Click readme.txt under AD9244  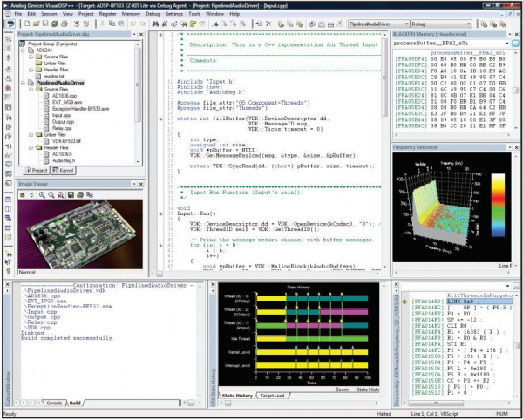54,77
